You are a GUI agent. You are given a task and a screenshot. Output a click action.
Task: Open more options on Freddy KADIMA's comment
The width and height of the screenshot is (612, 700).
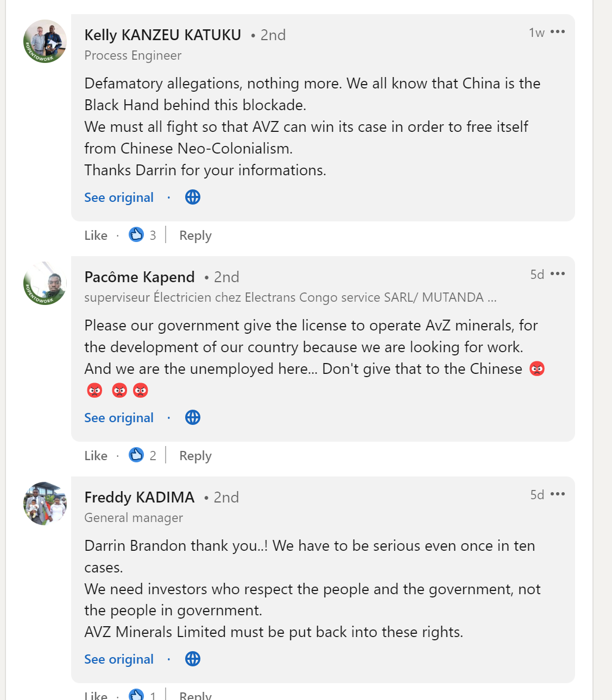tap(558, 494)
